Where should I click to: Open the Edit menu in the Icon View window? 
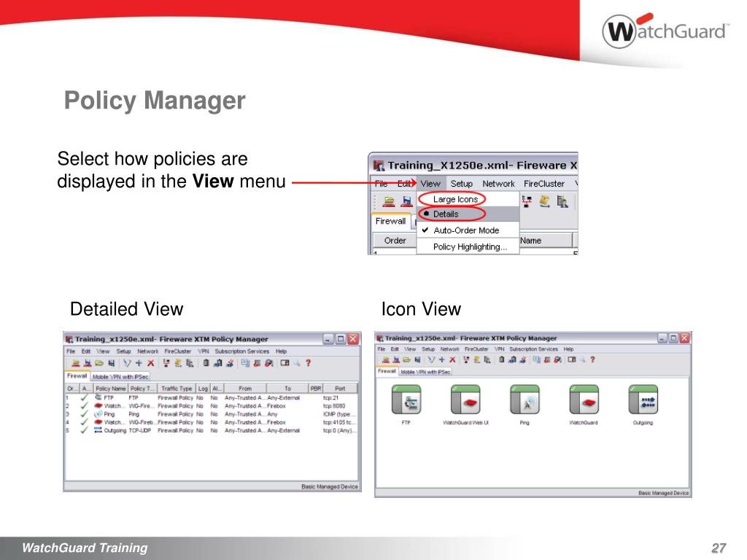[x=395, y=349]
